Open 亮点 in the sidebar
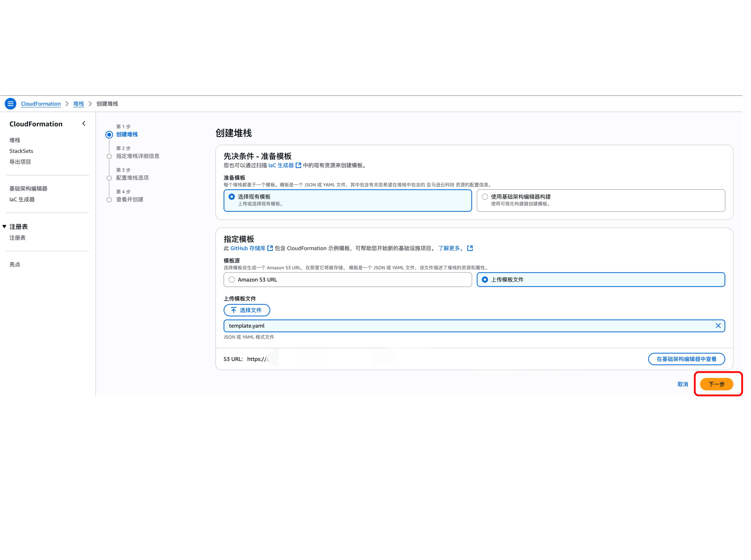This screenshot has height=560, width=751. point(15,265)
